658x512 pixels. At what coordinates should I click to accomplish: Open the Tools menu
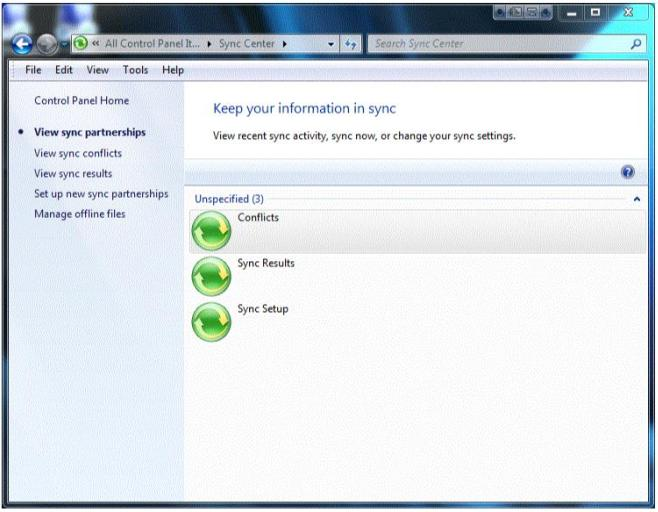pos(135,70)
